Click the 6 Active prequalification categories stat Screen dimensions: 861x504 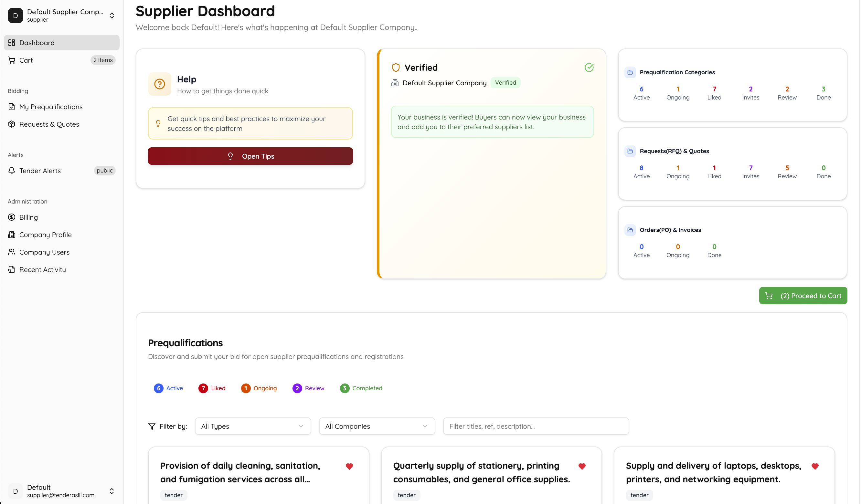click(x=642, y=93)
